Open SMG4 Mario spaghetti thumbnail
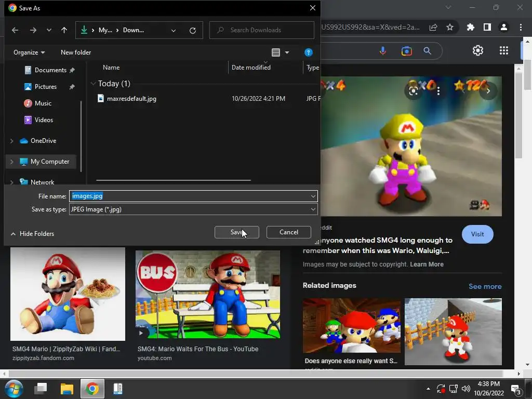The image size is (532, 399). (68, 294)
